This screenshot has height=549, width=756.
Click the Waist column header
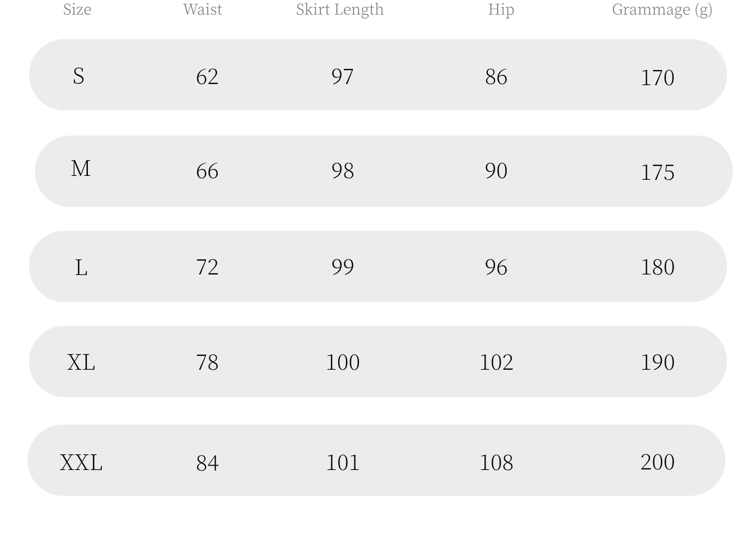pyautogui.click(x=203, y=9)
